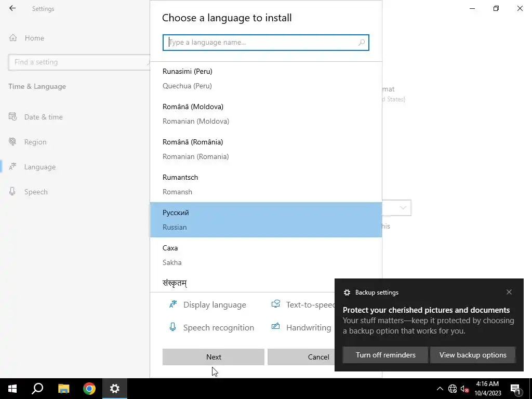Viewport: 532px width, 399px height.
Task: Click the Handwriting pen icon
Action: (x=275, y=326)
